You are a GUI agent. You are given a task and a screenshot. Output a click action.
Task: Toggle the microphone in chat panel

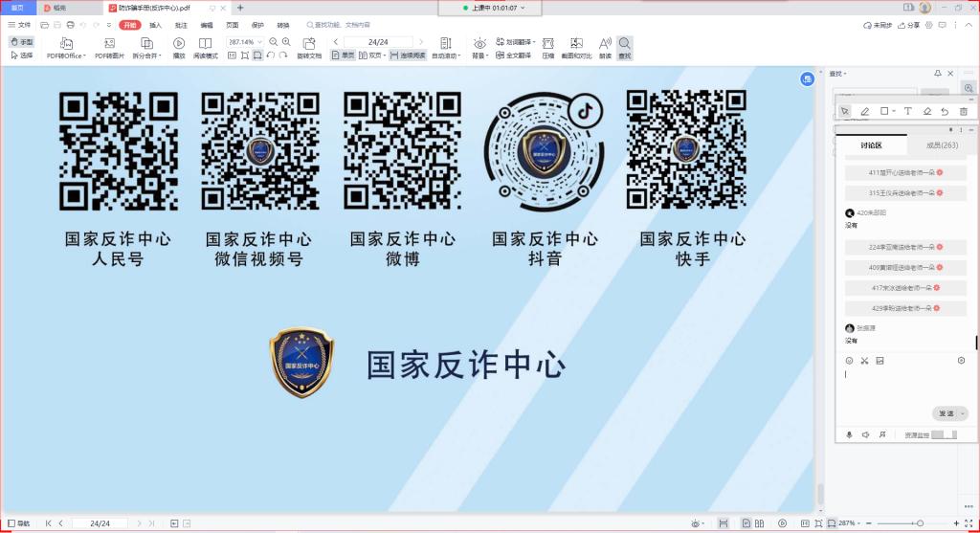[849, 435]
